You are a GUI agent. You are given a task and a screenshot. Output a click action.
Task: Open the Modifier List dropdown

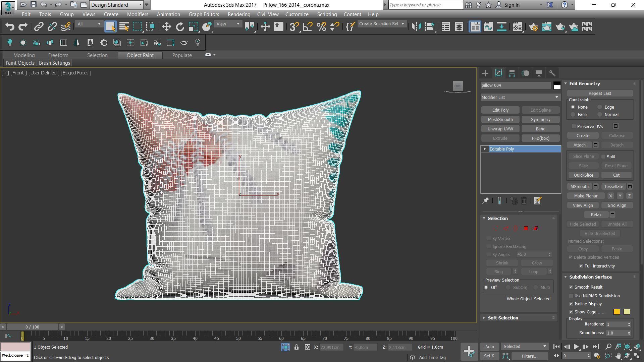[521, 98]
